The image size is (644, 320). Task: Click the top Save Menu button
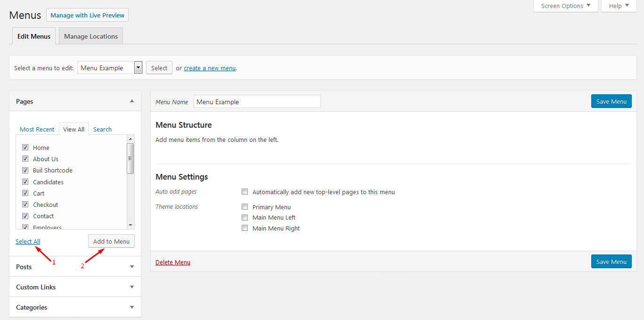click(611, 101)
